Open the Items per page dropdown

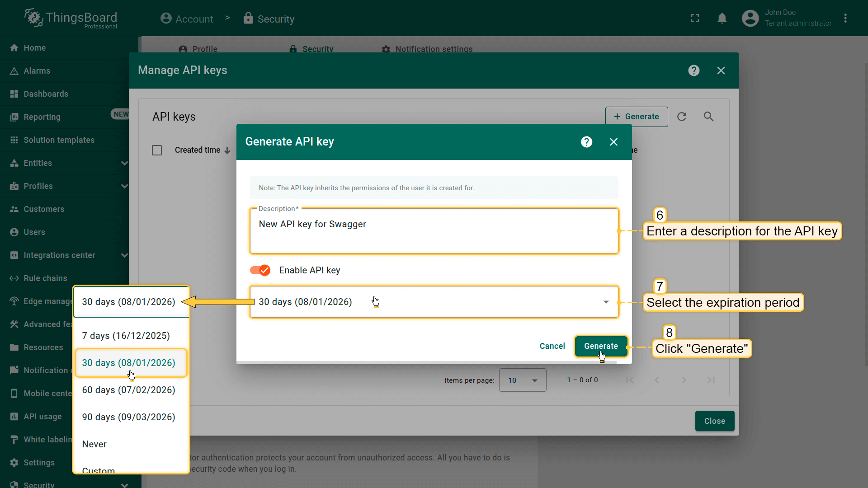click(522, 380)
